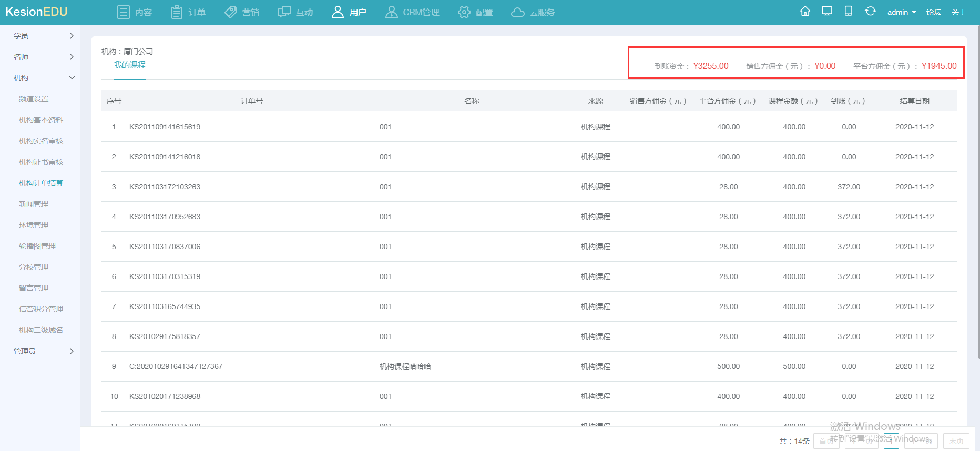Open desktop preview monitor icon
The image size is (980, 451).
pyautogui.click(x=826, y=12)
